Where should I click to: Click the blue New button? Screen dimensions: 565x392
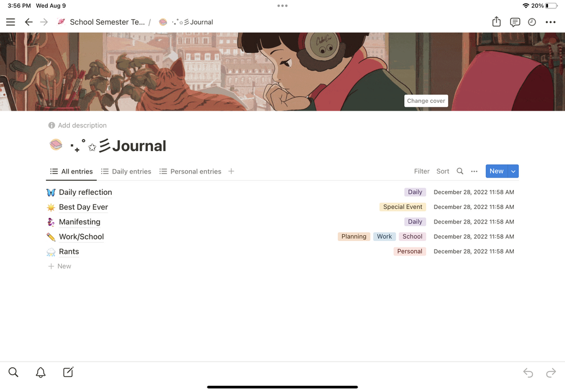[x=496, y=171]
